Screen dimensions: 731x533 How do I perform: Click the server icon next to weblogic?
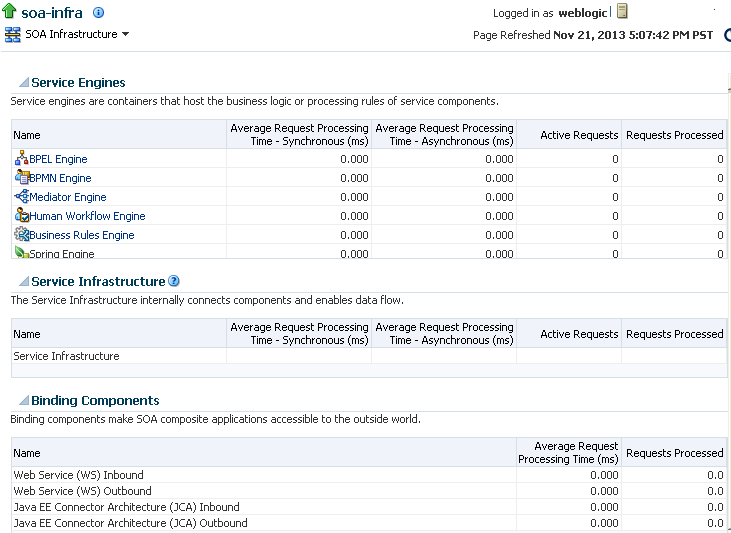pos(622,12)
